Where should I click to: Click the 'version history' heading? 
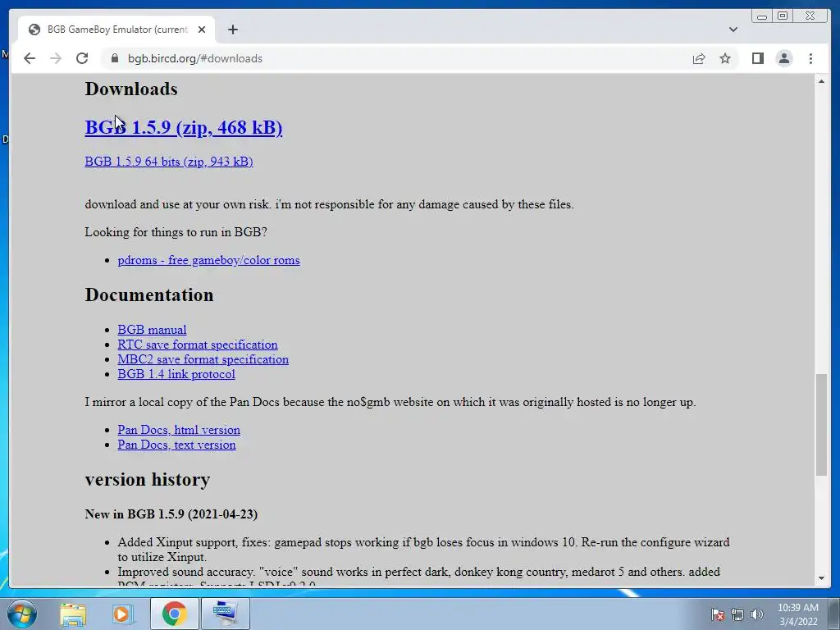tap(148, 479)
